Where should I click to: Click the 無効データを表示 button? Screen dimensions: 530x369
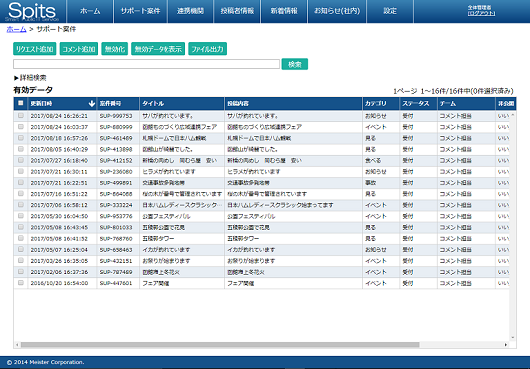pyautogui.click(x=158, y=49)
